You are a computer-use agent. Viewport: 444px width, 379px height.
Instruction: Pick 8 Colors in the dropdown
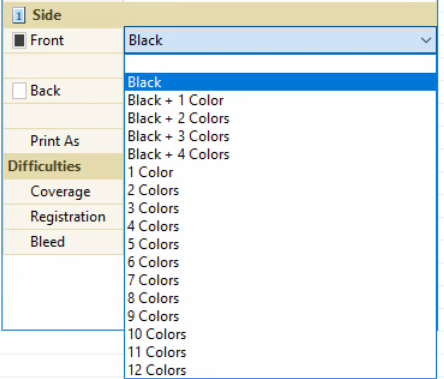tap(280, 298)
